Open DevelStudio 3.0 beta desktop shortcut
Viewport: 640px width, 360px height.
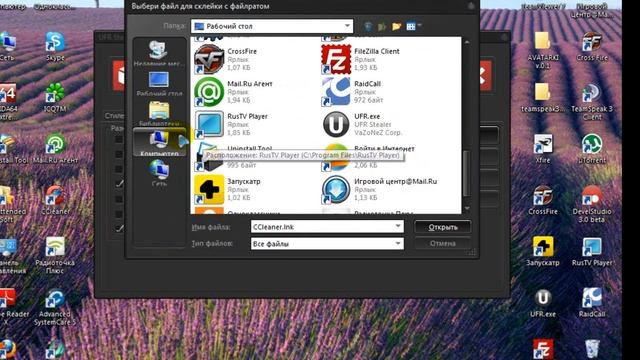[x=592, y=204]
